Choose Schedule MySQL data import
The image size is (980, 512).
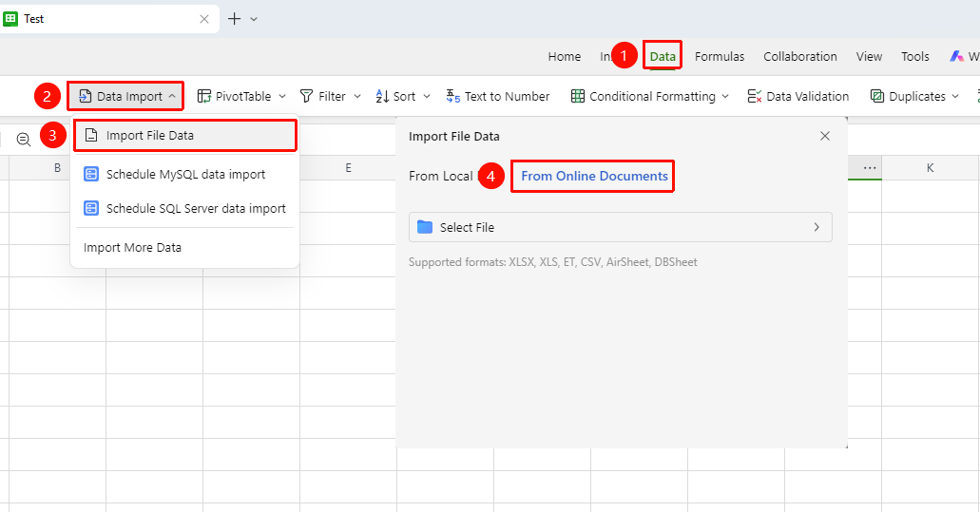pyautogui.click(x=184, y=174)
